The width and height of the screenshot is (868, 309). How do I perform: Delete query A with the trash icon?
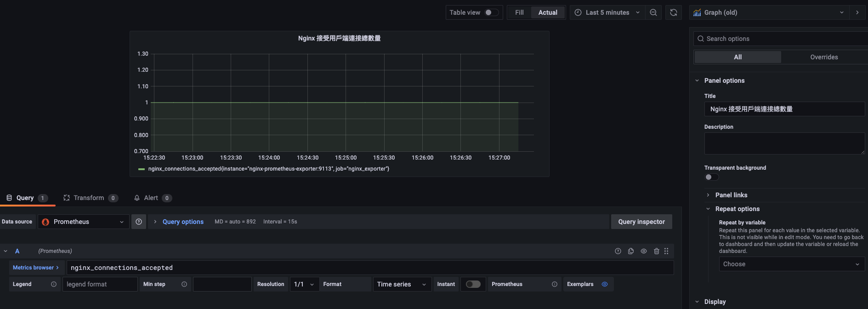click(657, 251)
